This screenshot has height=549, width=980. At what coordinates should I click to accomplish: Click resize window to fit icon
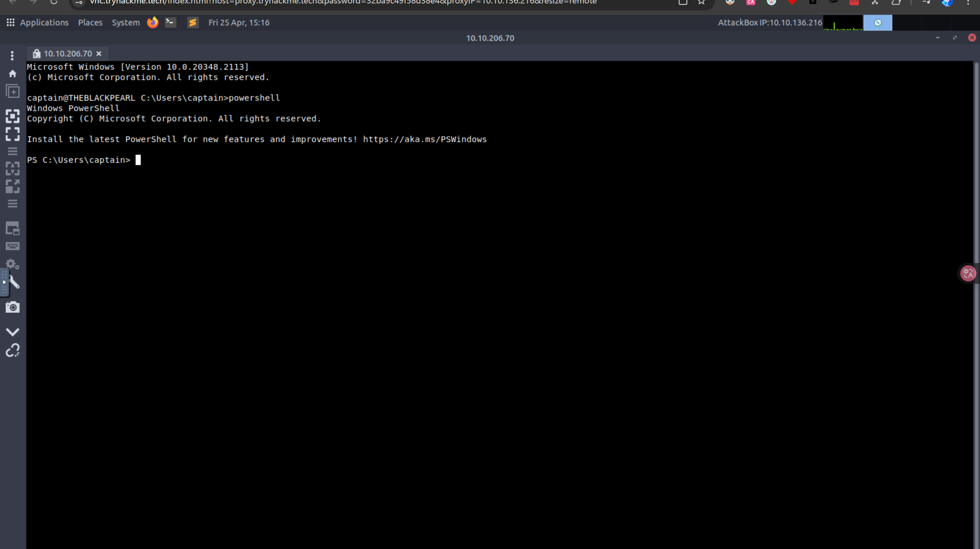pos(12,116)
